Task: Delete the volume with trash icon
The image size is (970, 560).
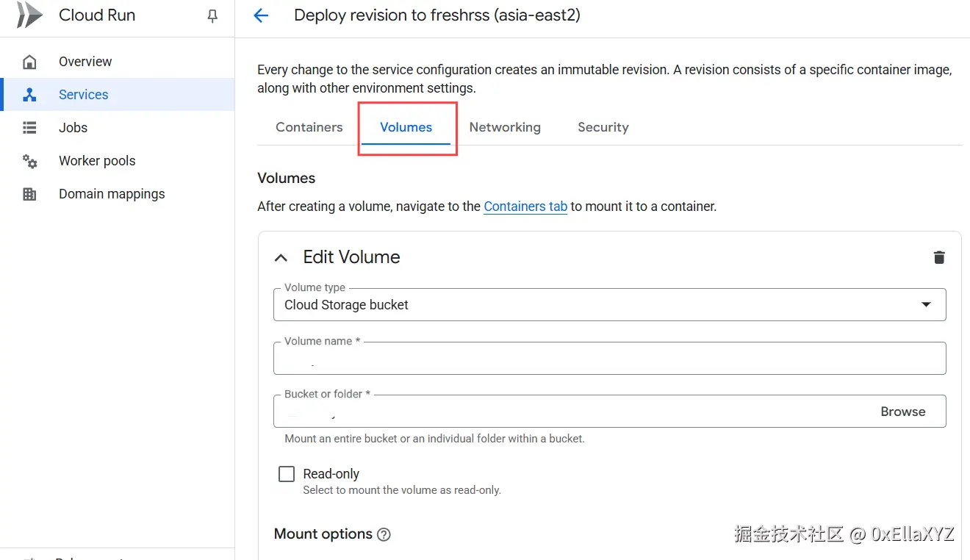Action: tap(938, 257)
